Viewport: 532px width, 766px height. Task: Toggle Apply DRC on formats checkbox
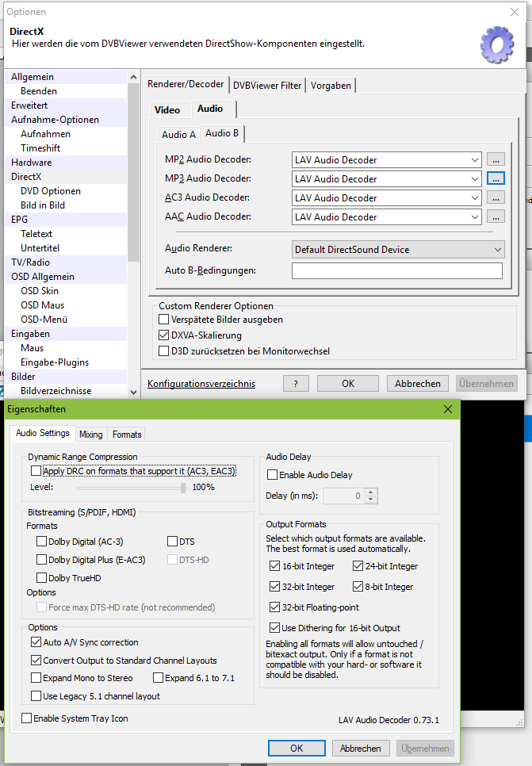click(x=36, y=471)
